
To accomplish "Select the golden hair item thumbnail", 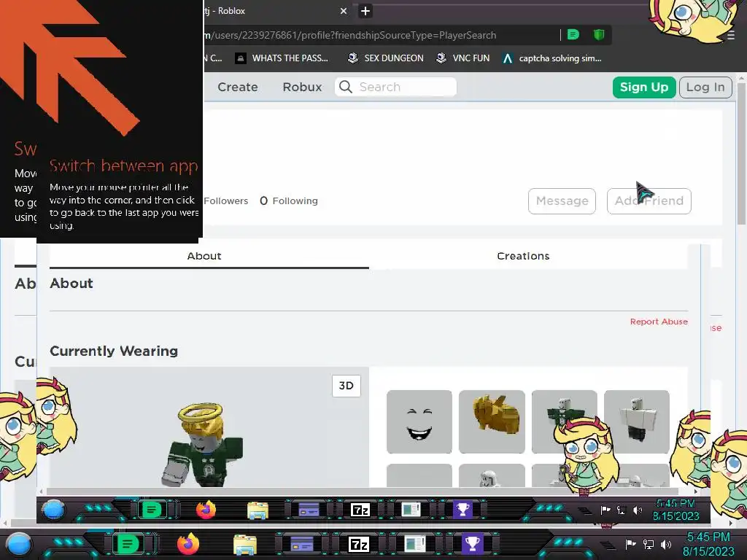I will (492, 422).
